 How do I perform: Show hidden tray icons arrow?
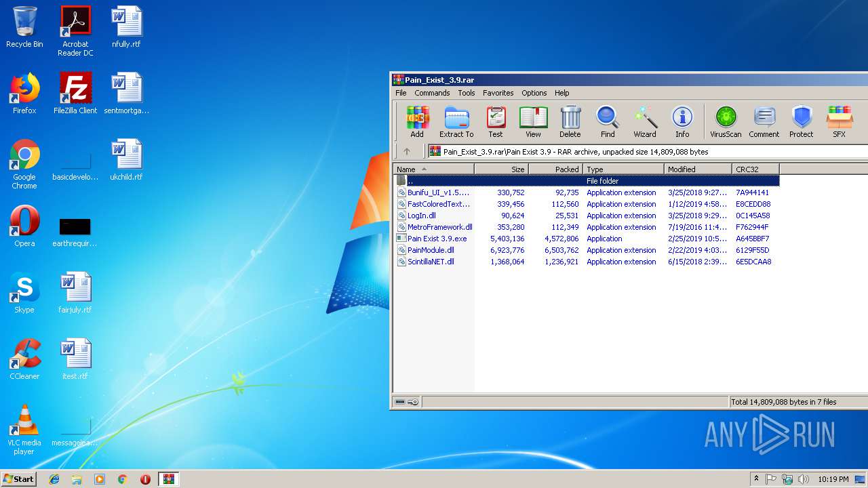pyautogui.click(x=755, y=479)
